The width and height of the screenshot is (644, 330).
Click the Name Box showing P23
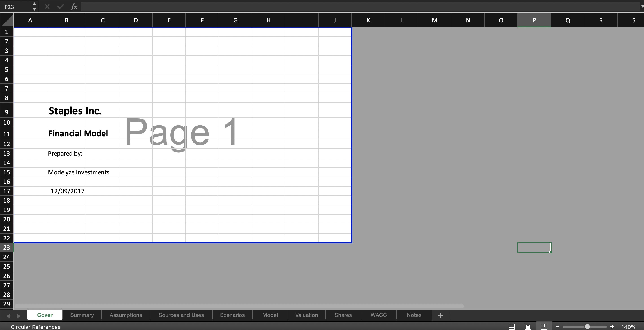point(16,7)
